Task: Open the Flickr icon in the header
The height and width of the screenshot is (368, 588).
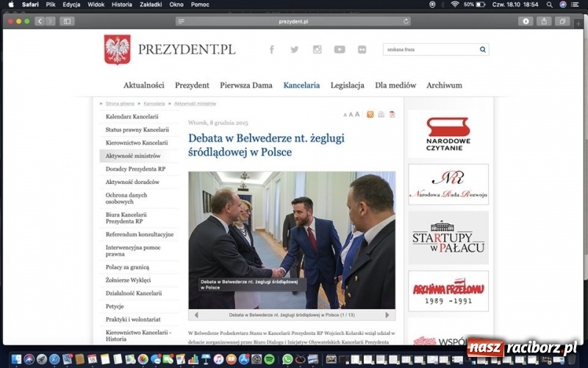Action: coord(362,49)
